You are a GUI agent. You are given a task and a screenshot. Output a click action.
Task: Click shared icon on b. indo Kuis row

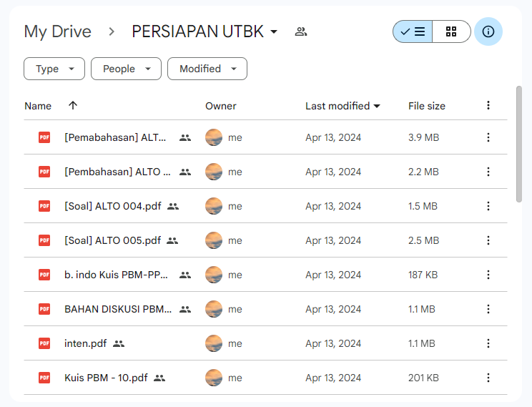tap(185, 275)
